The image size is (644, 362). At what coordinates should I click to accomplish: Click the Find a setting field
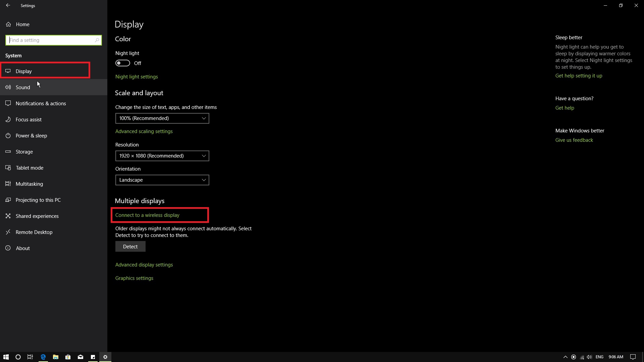[x=50, y=40]
